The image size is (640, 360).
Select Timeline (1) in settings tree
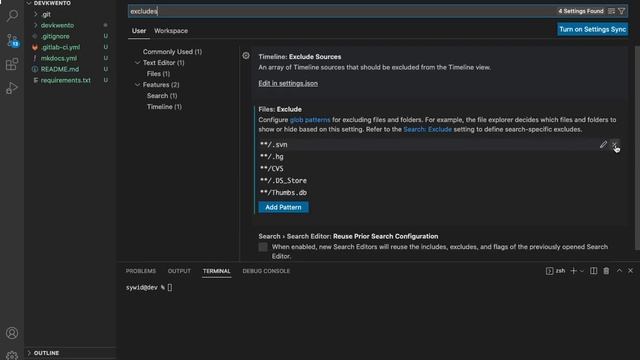pos(164,107)
